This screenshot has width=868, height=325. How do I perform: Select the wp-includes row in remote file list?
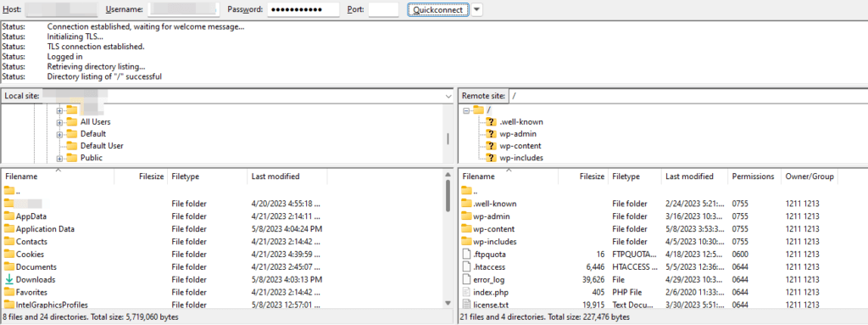(x=662, y=242)
